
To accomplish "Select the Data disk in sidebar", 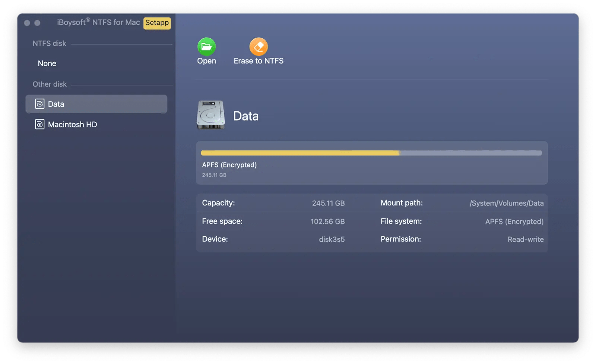I will point(96,104).
